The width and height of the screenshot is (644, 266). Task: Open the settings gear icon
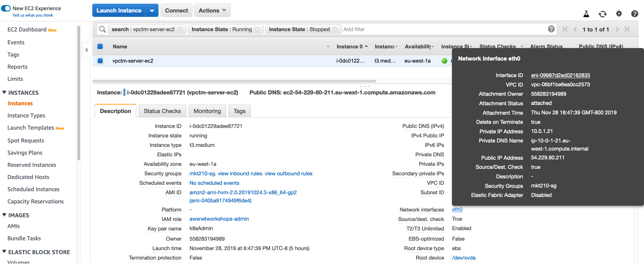(x=619, y=14)
